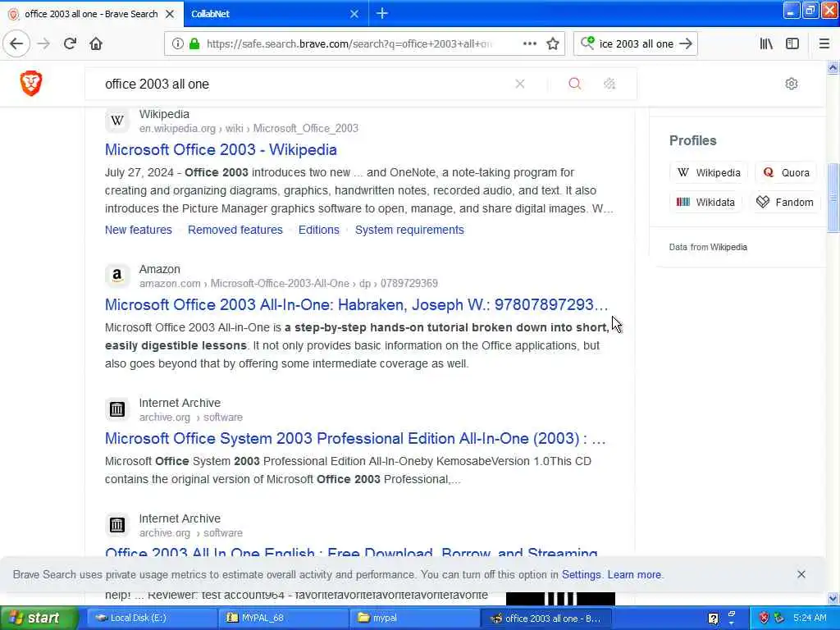Switch to Local Disk (E:) taskbar window
The height and width of the screenshot is (630, 840).
pos(152,618)
